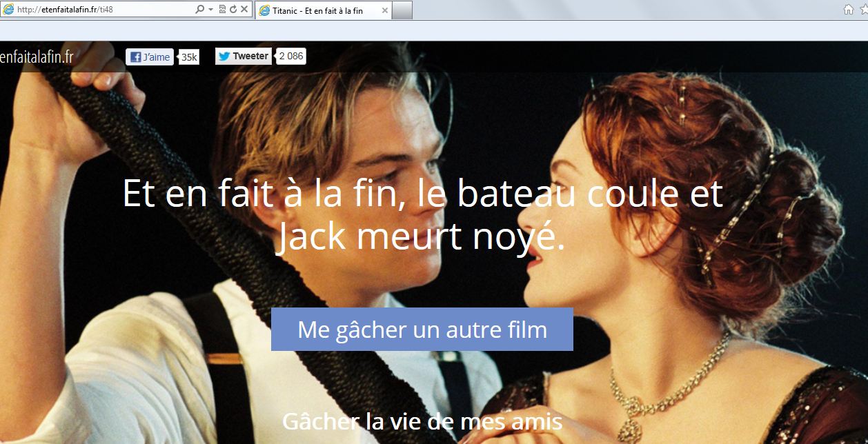
Task: Click the search magnifier in address bar
Action: [x=199, y=10]
